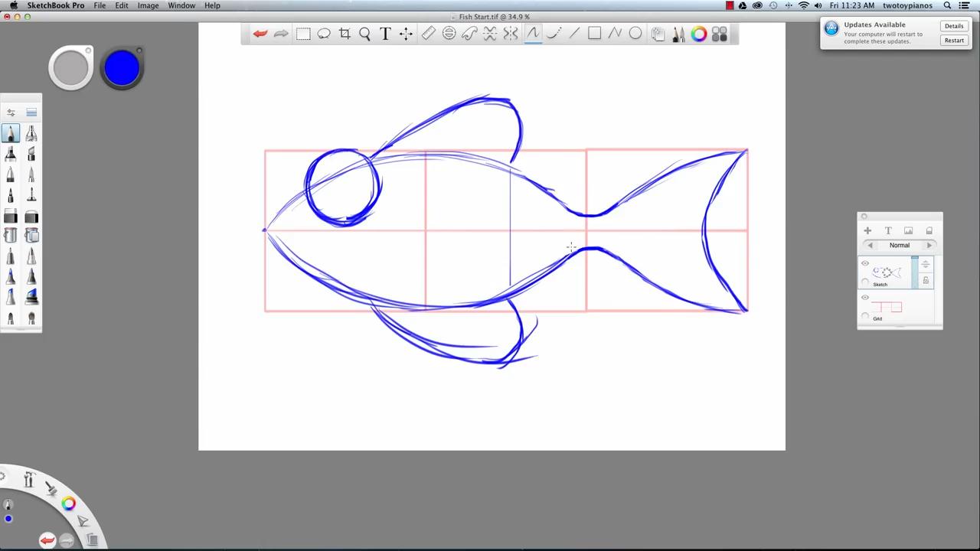This screenshot has width=980, height=551.
Task: Open the Window menu
Action: (x=181, y=5)
